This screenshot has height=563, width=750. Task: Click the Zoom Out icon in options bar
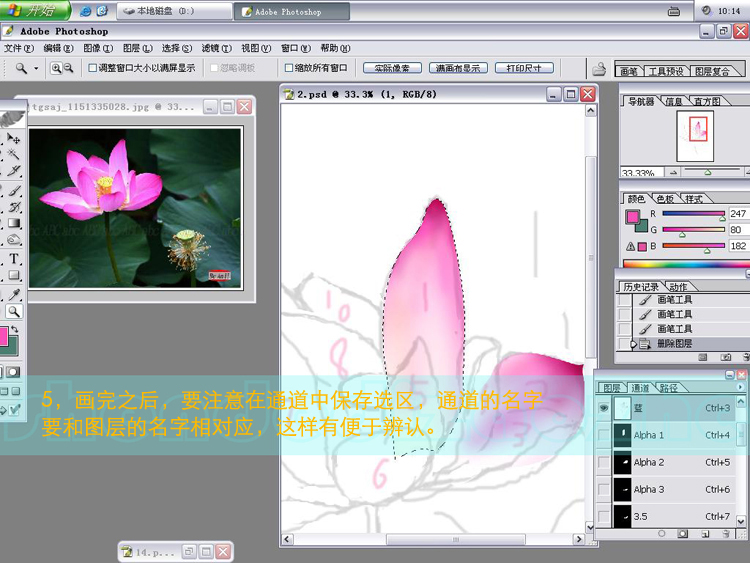(x=69, y=68)
